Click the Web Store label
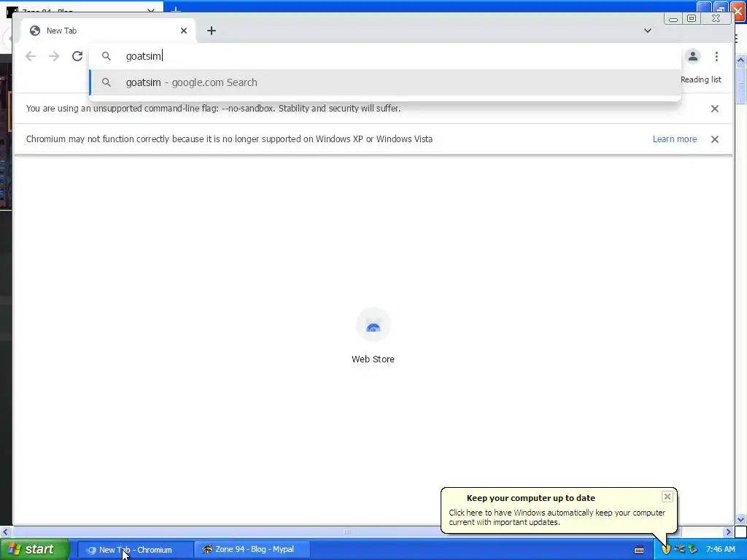The width and height of the screenshot is (747, 560). click(373, 359)
